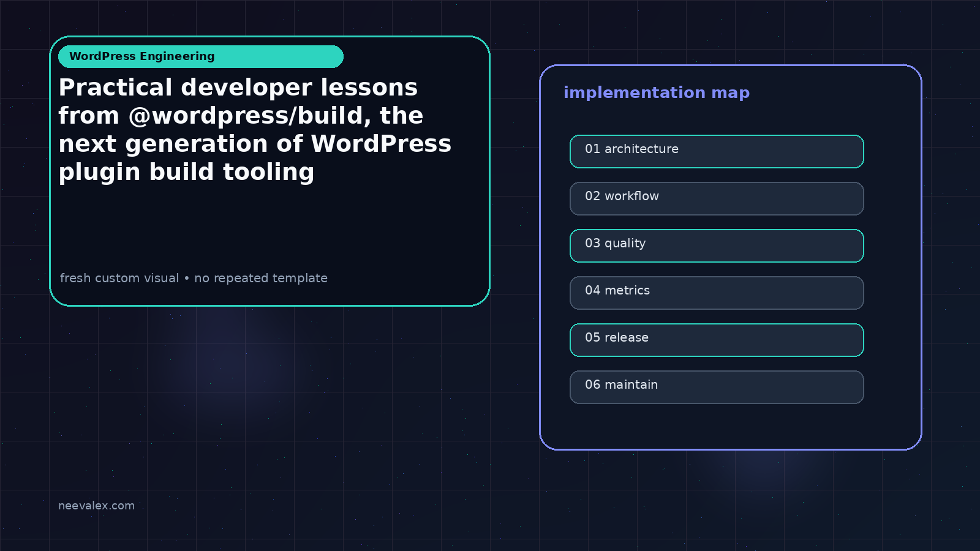Select the 01 architecture item

717,151
